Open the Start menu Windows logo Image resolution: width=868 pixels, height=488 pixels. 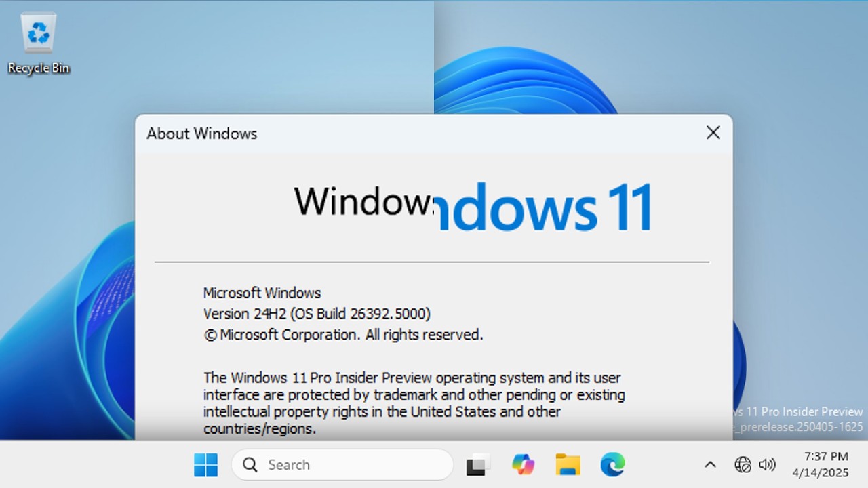tap(205, 465)
